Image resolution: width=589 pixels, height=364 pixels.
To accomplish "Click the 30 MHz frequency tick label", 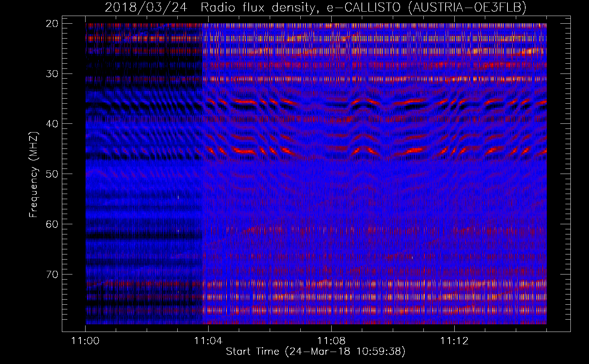I will 52,74.
